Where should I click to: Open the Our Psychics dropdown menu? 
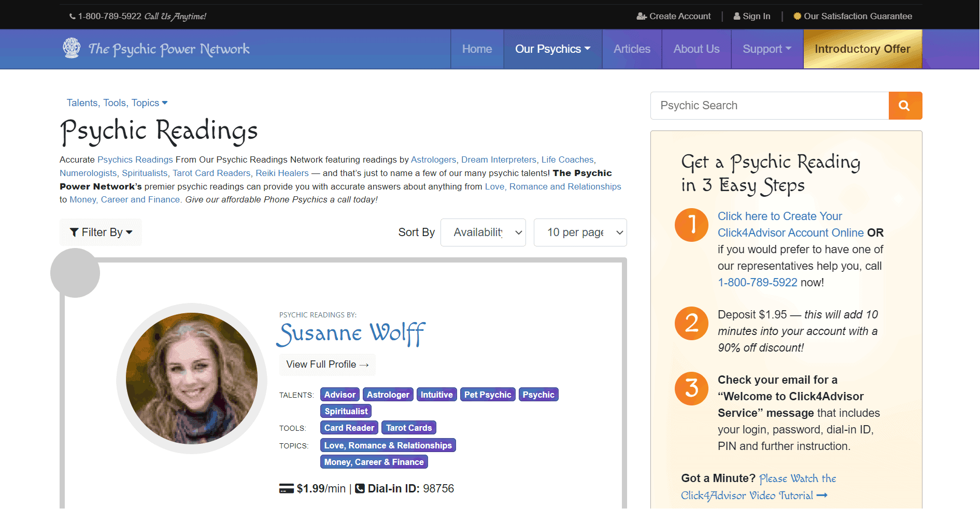click(x=552, y=49)
